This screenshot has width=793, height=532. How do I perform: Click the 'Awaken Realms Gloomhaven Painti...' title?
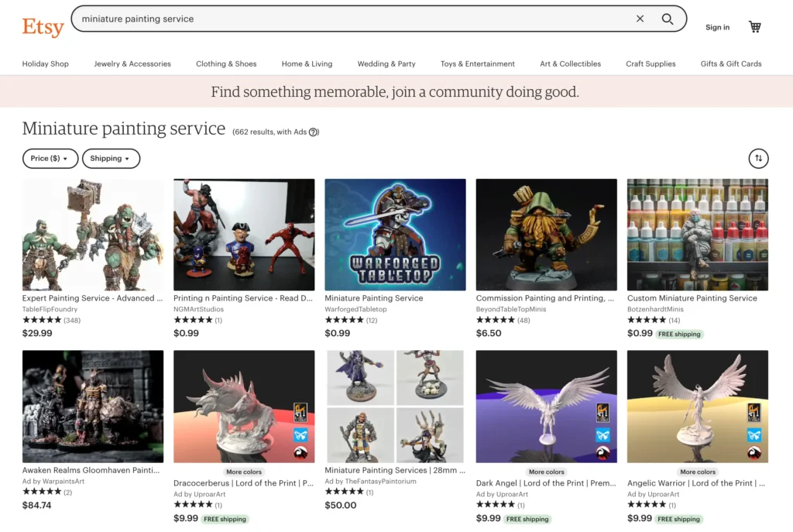(x=91, y=470)
